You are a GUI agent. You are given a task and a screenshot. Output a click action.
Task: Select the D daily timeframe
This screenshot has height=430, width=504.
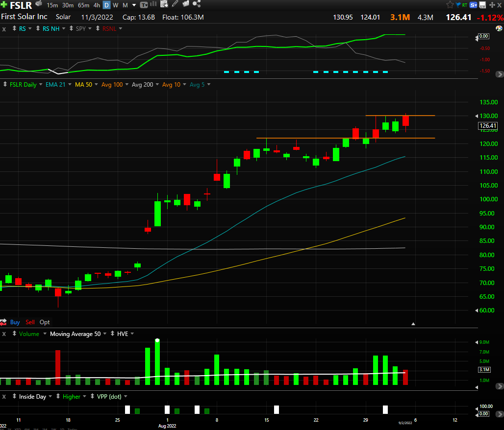pos(106,5)
